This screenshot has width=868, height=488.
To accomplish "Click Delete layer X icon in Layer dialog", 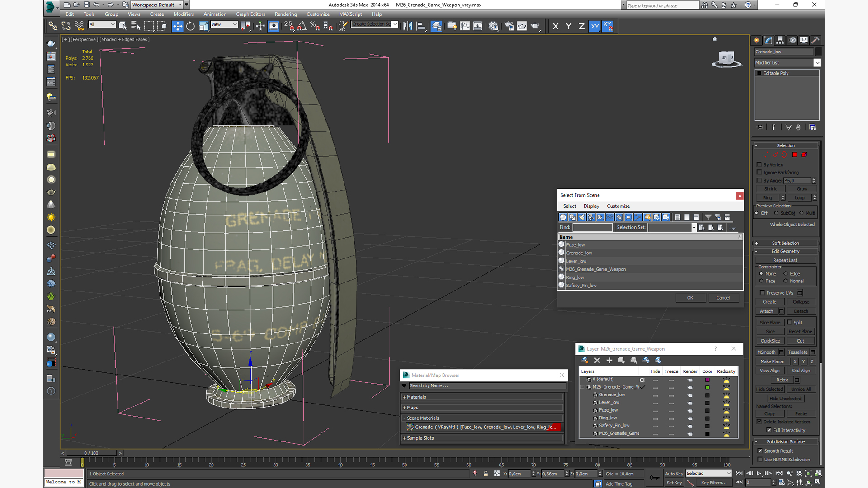I will [597, 360].
